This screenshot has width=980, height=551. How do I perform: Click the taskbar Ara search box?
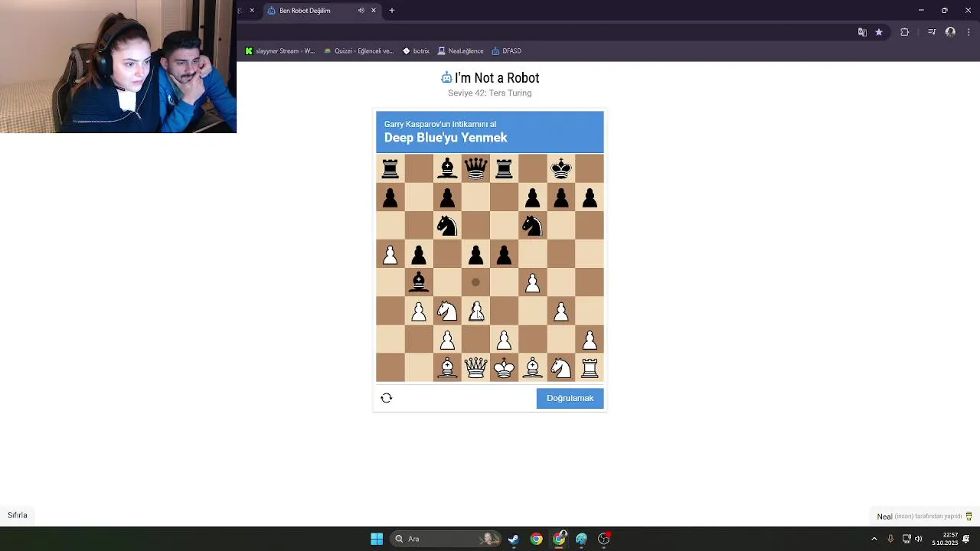[x=444, y=539]
